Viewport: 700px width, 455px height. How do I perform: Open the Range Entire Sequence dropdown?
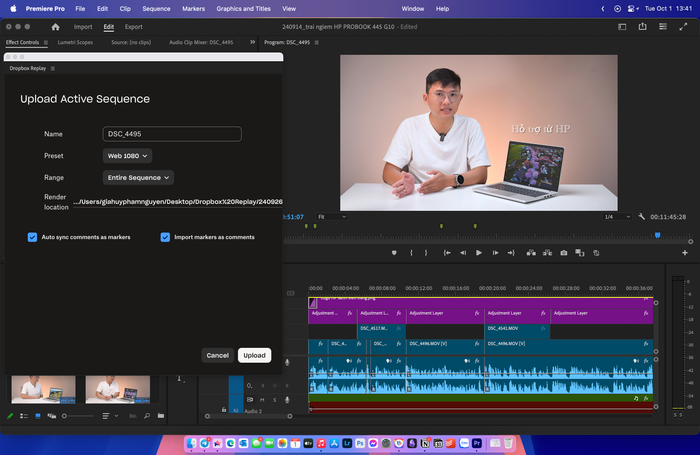point(139,177)
